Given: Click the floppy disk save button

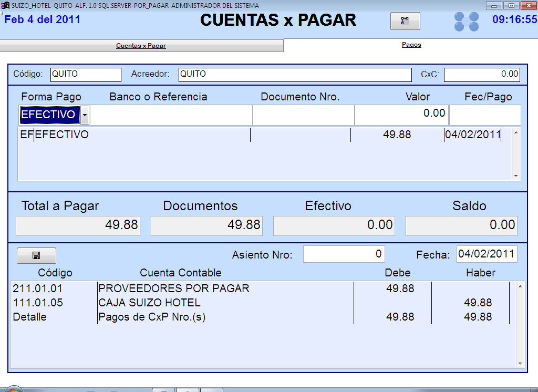Looking at the screenshot, I should coord(36,255).
